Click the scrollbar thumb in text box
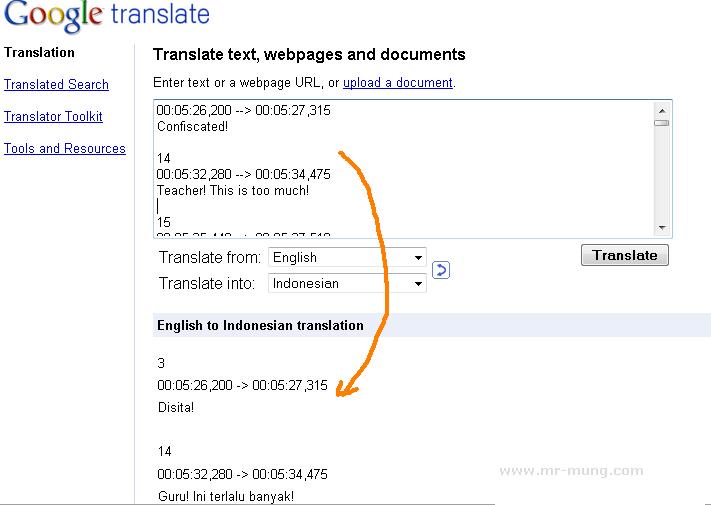The height and width of the screenshot is (505, 711). [x=662, y=123]
